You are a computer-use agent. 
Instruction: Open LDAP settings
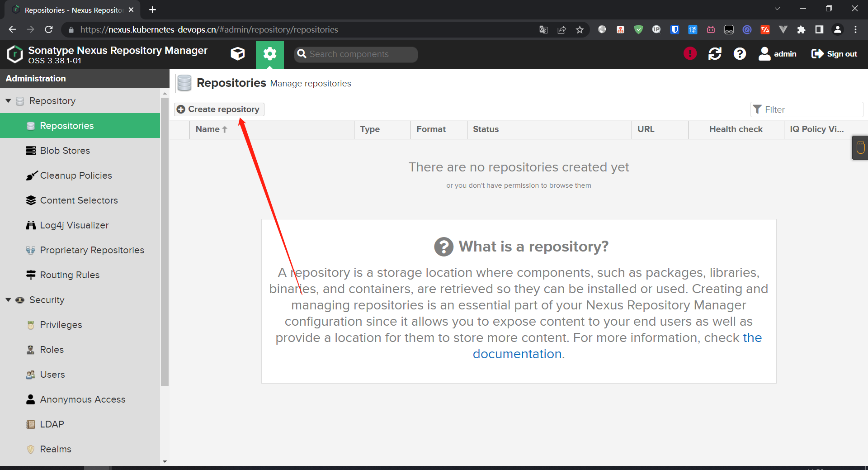pyautogui.click(x=80, y=424)
